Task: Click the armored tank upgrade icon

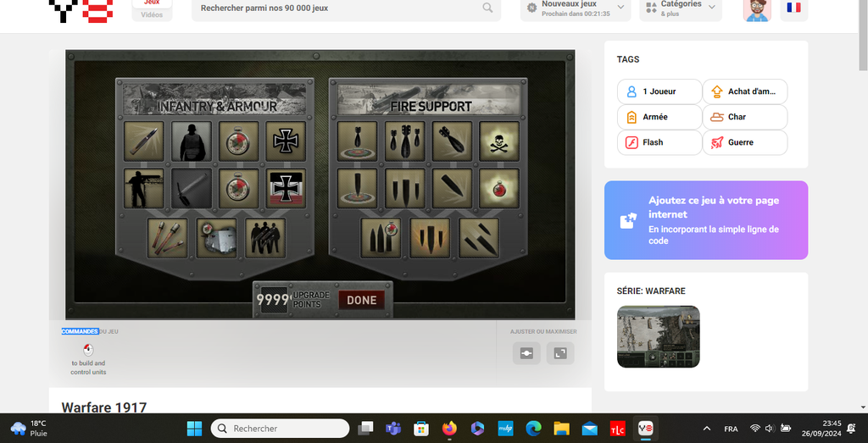Action: tap(216, 237)
